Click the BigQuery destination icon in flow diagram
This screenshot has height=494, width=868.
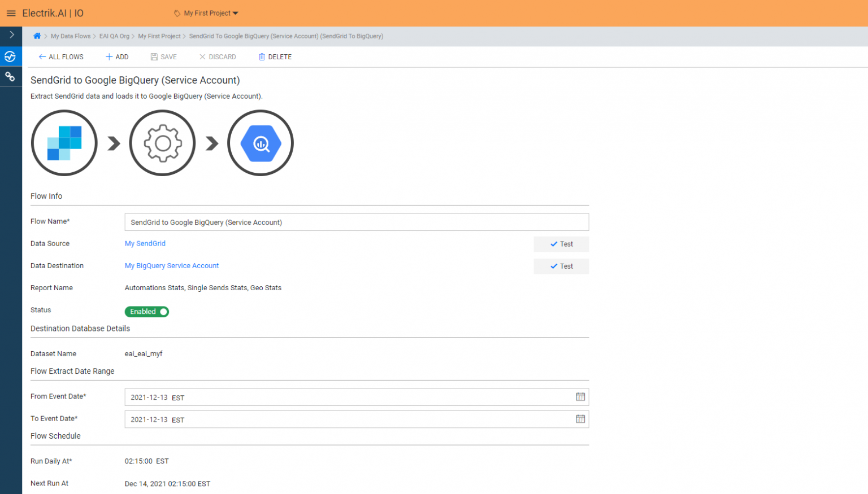260,143
